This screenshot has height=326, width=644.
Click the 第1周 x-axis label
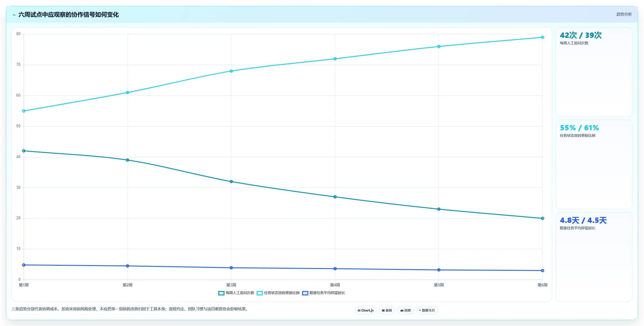tap(24, 285)
